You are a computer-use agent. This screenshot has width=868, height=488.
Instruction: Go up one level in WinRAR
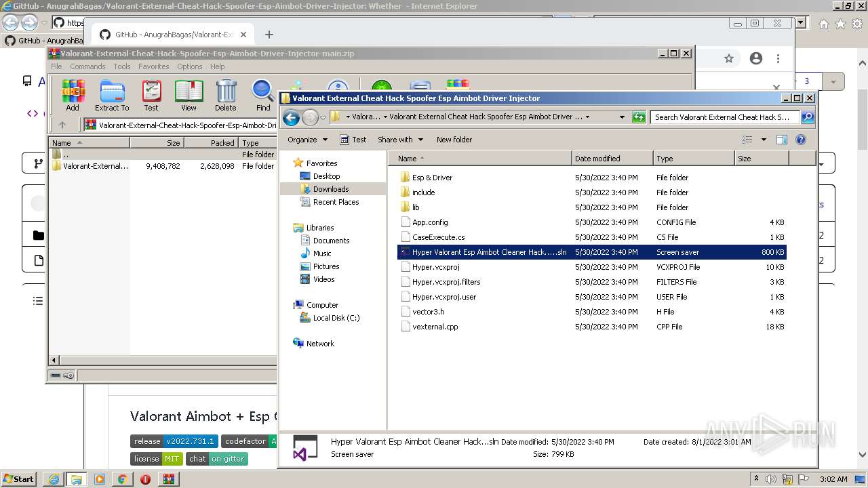coord(62,125)
